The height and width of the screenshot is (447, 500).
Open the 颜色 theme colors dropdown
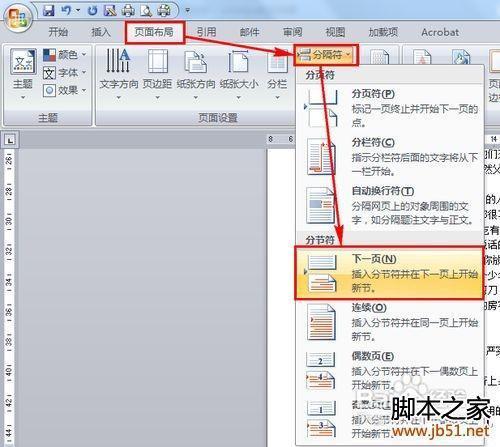[65, 55]
